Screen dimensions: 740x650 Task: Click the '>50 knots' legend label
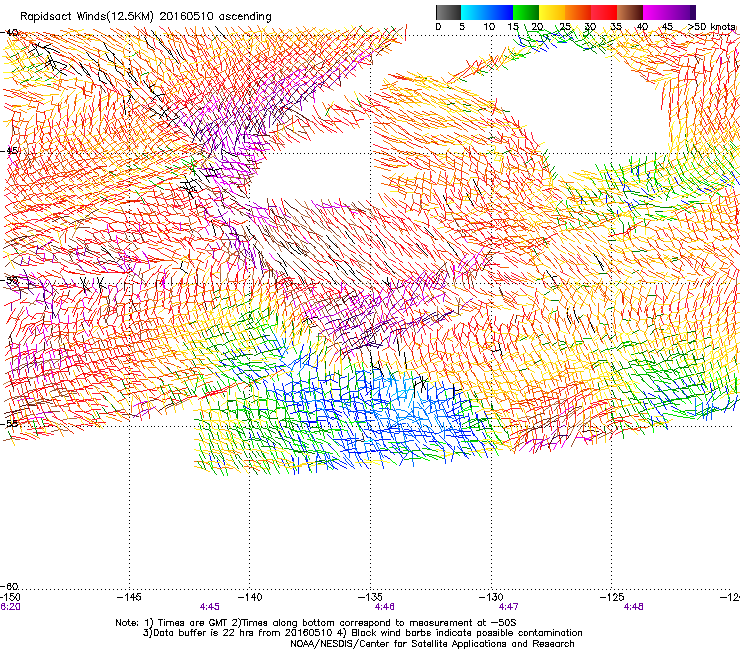tap(711, 27)
